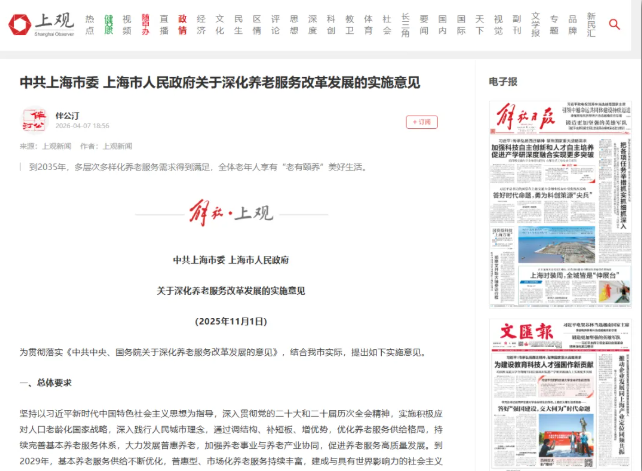
Task: Open the 解放日报 e-paper thumbnail
Action: [560, 204]
